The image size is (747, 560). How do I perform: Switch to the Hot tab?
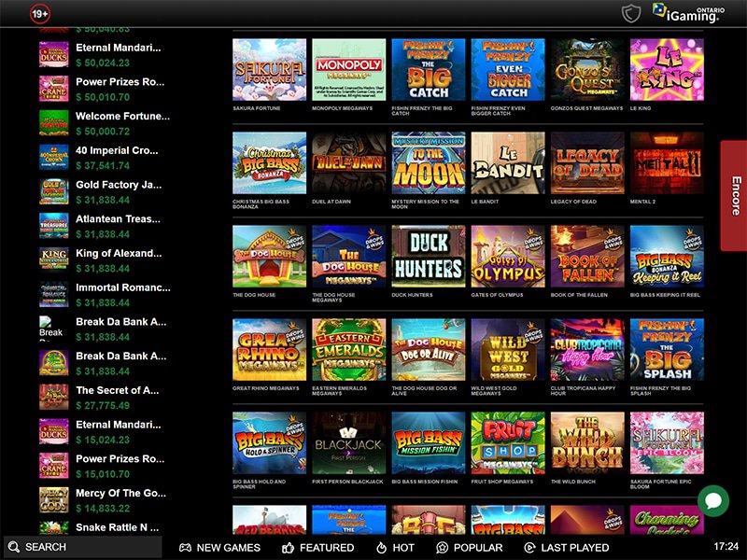395,548
